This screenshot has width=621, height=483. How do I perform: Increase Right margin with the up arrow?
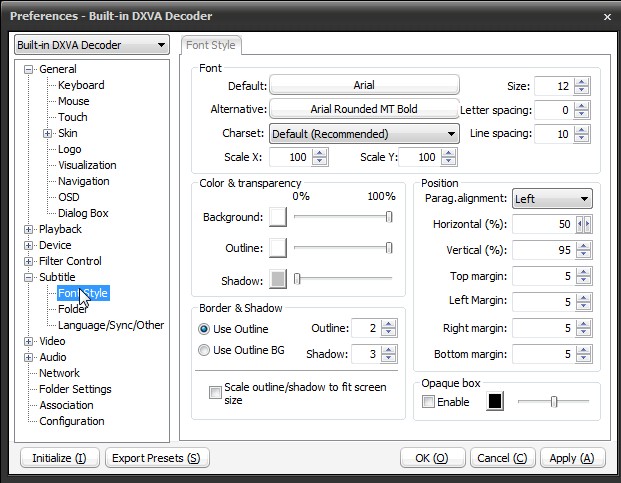pos(583,324)
